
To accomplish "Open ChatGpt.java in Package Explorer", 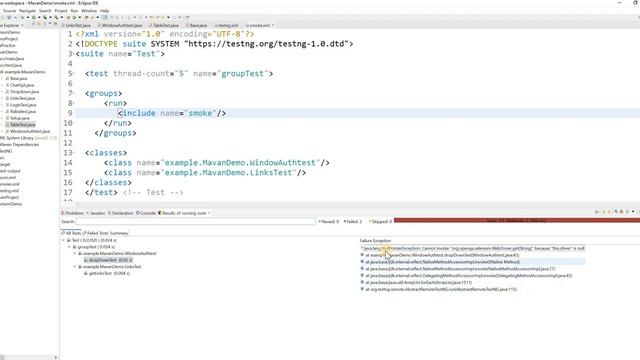I will (x=22, y=85).
